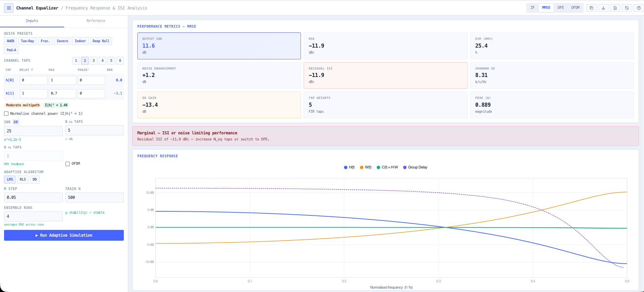Image resolution: width=644 pixels, height=292 pixels.
Task: Select the Peak |W| metric card
Action: 552,105
